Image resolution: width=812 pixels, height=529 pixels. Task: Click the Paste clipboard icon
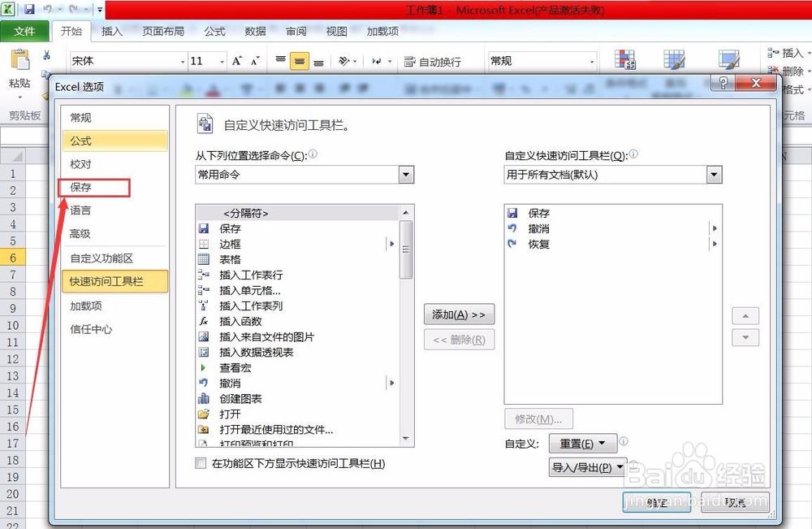tap(20, 60)
